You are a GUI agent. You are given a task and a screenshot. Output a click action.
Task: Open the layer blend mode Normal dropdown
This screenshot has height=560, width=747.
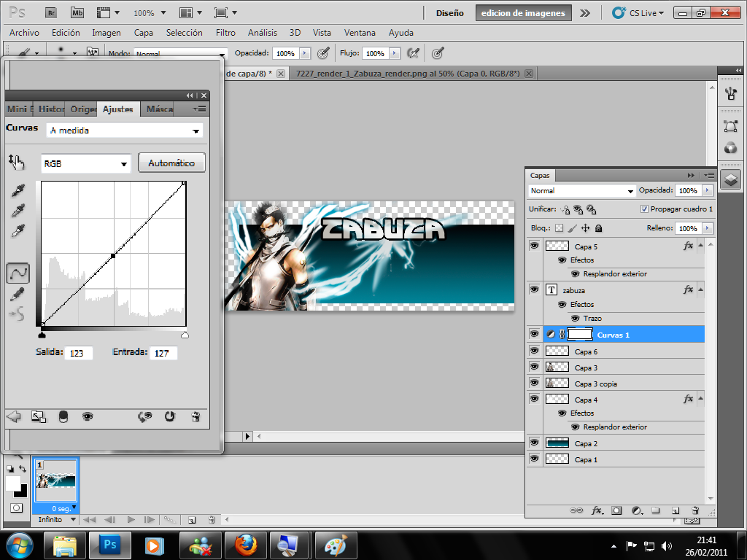pyautogui.click(x=581, y=190)
